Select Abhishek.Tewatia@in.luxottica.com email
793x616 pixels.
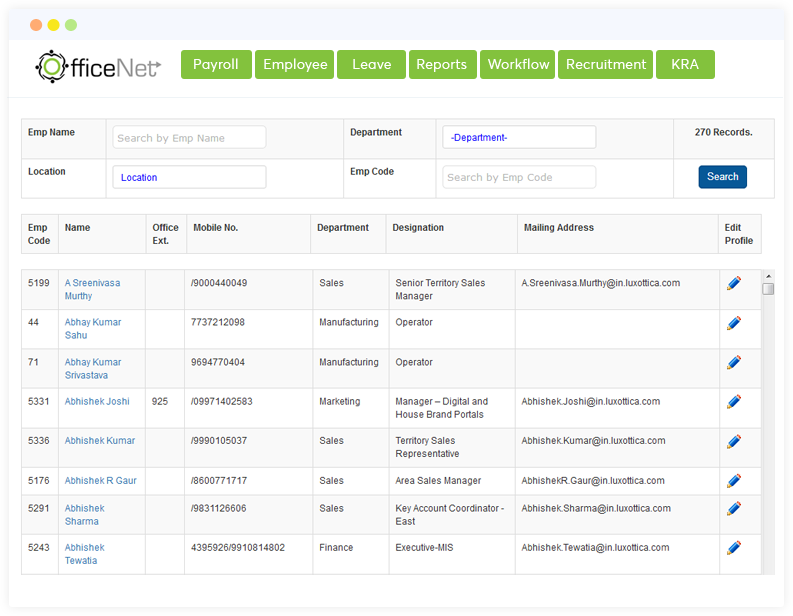click(595, 548)
